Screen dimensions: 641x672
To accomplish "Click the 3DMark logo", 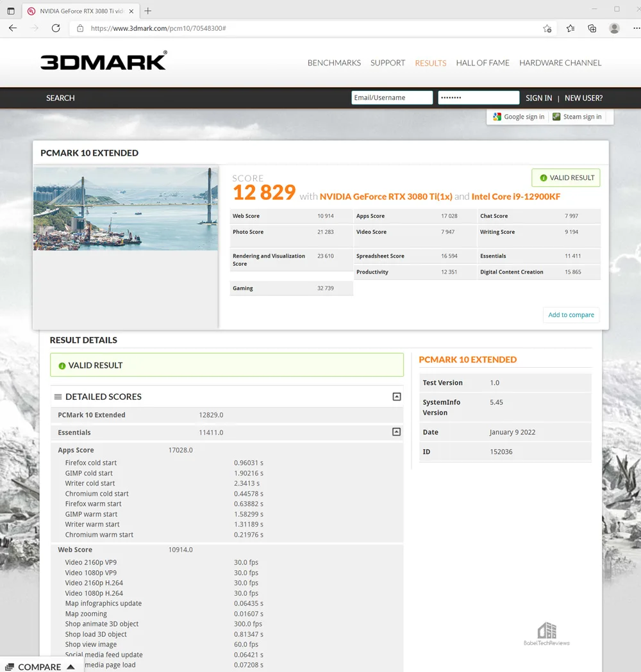I will pos(104,60).
